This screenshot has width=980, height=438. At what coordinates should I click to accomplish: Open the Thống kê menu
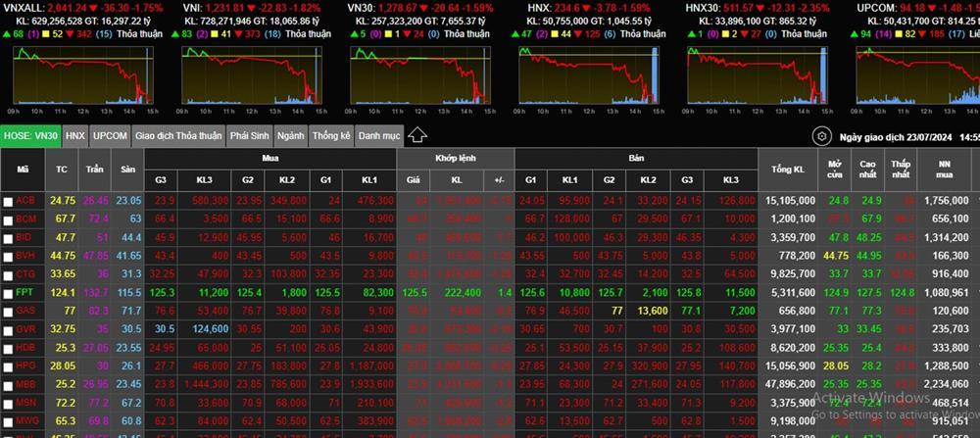[x=331, y=135]
